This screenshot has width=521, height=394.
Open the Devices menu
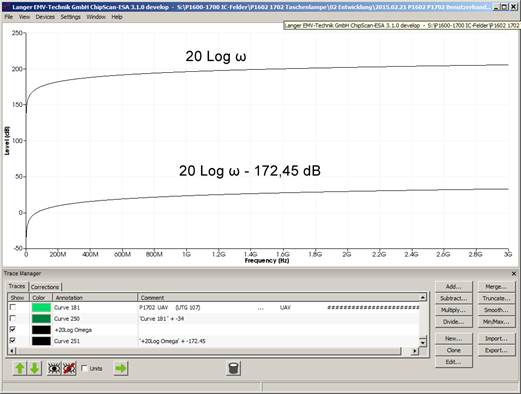coord(45,17)
